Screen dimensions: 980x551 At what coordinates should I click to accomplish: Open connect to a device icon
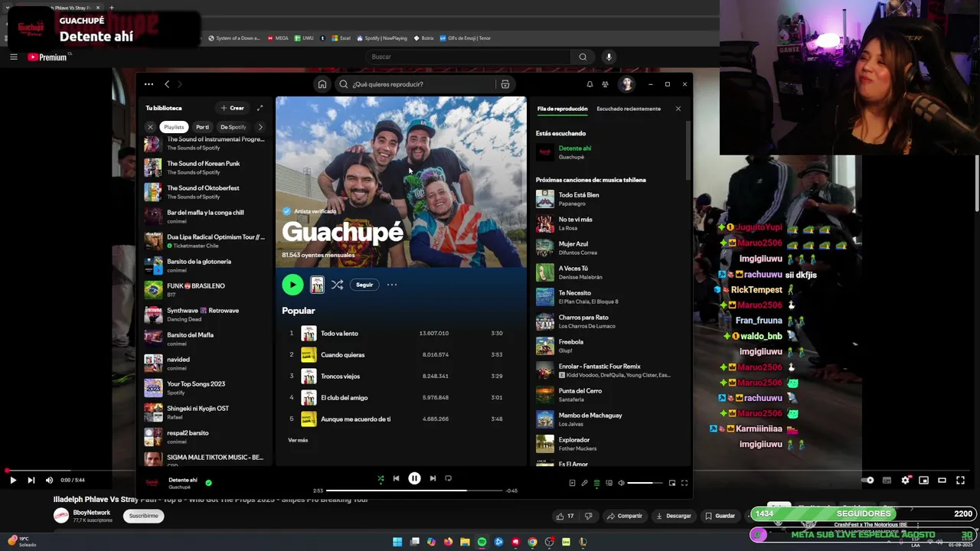(609, 483)
